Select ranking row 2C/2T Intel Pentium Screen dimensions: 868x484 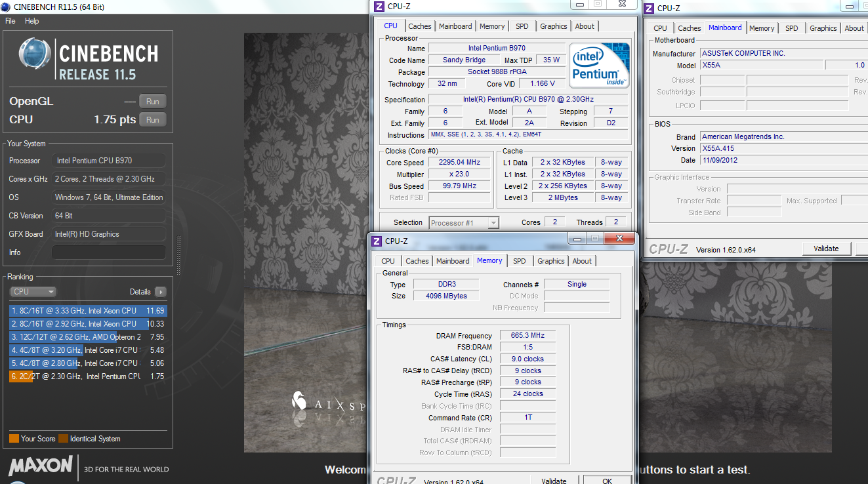pyautogui.click(x=88, y=376)
